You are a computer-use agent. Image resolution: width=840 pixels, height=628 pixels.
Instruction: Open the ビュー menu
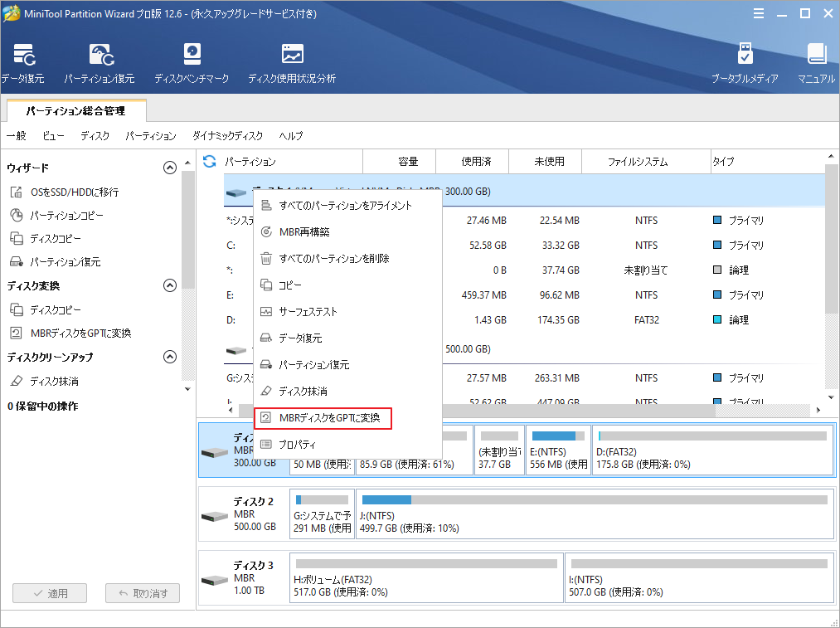click(x=54, y=135)
